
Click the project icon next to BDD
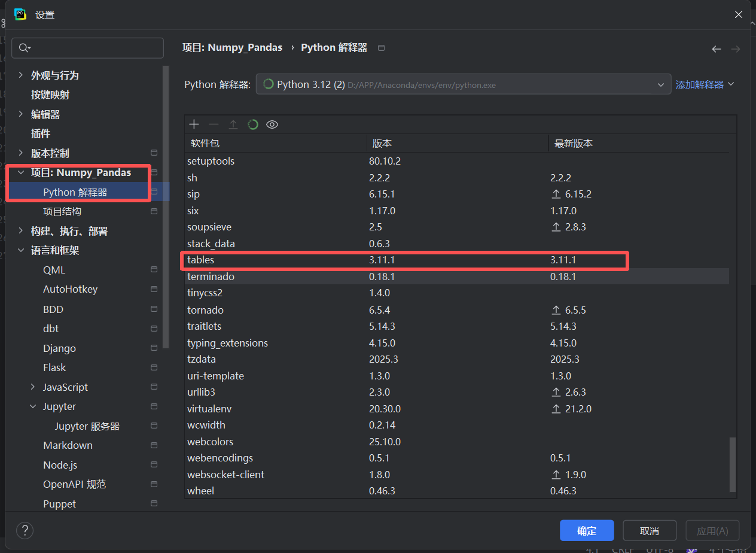pos(154,309)
